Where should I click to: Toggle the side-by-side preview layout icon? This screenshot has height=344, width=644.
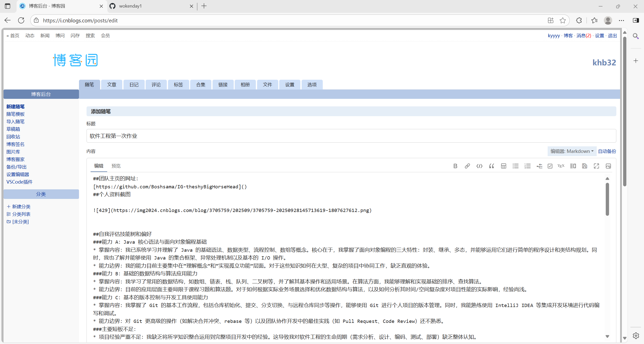coord(573,166)
